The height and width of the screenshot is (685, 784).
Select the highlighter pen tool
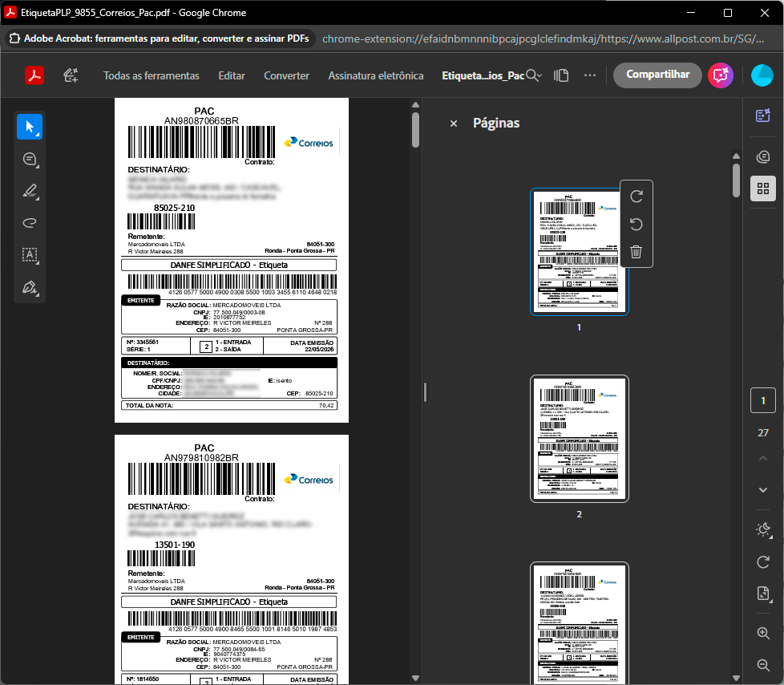[x=30, y=192]
